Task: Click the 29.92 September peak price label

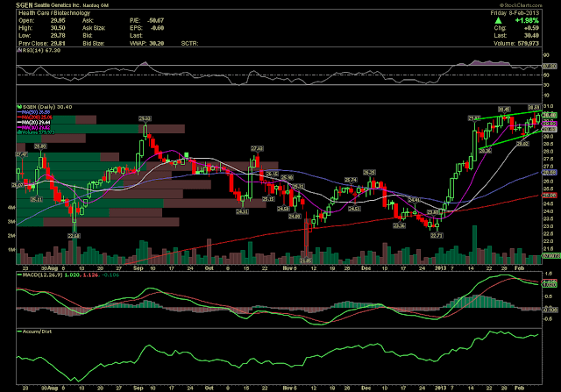Action: [145, 118]
